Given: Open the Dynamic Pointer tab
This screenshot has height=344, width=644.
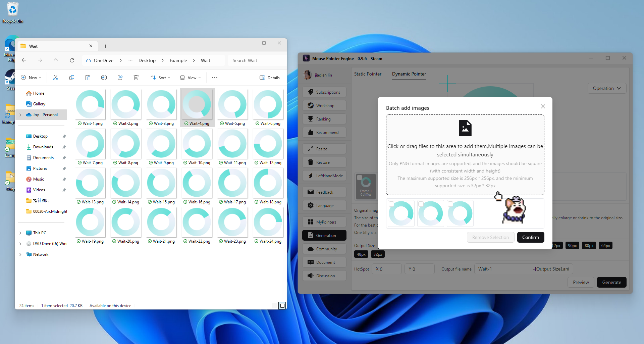Looking at the screenshot, I should [409, 74].
